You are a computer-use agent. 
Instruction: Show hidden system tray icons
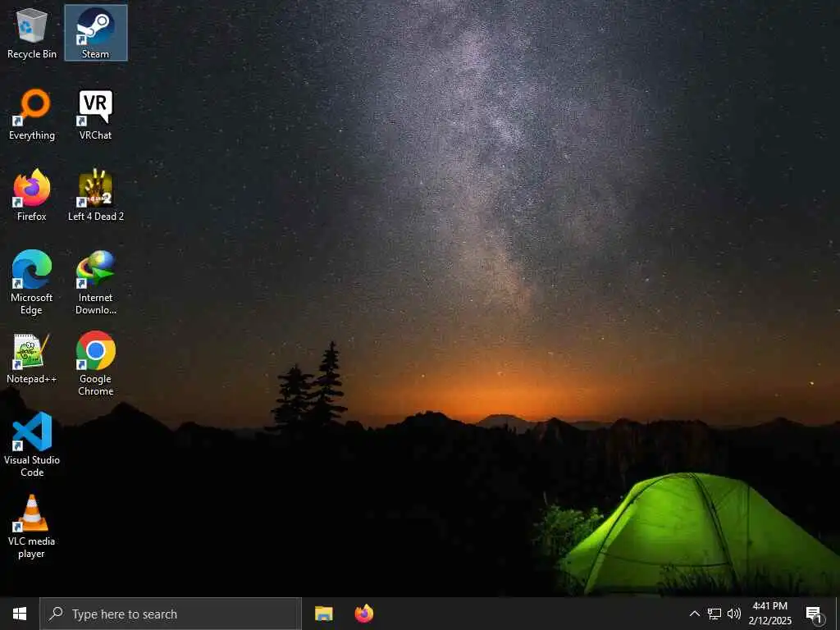694,614
